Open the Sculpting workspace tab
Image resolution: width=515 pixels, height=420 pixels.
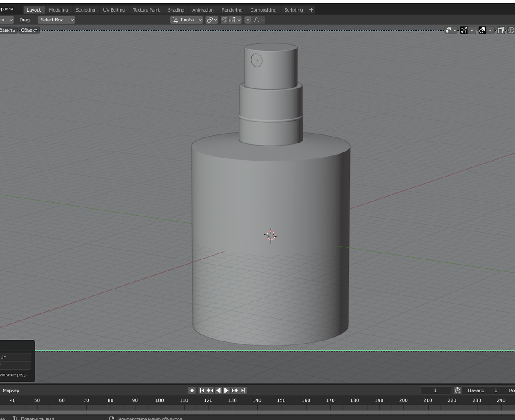85,10
